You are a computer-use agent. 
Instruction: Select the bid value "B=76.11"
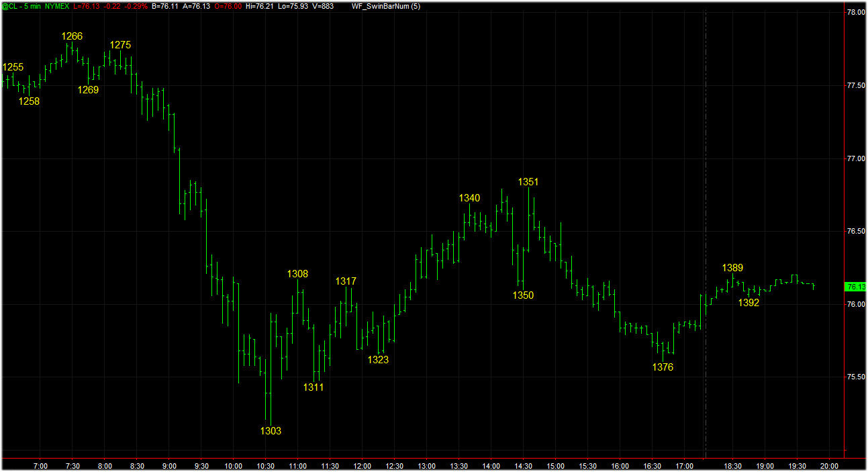point(165,6)
